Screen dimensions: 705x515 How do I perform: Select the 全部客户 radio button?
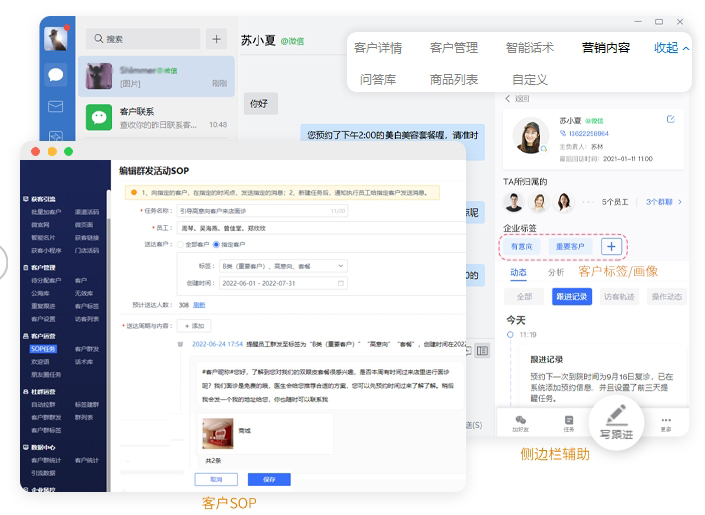[x=180, y=244]
